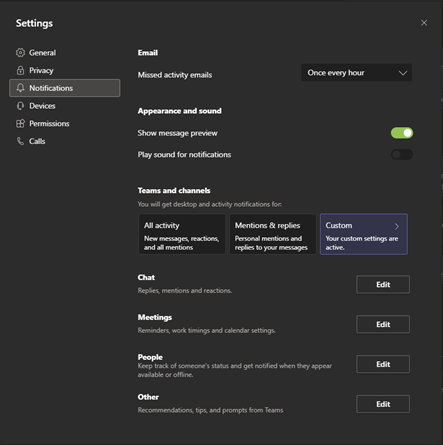The width and height of the screenshot is (443, 445).
Task: Edit the Chat notification settings
Action: pyautogui.click(x=383, y=284)
